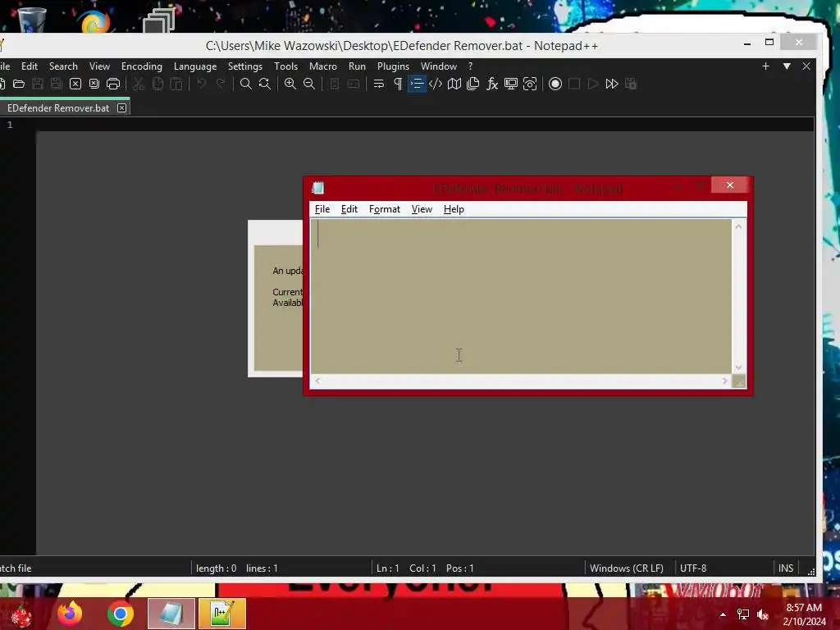
Task: Click the Save Recorded Macro icon
Action: point(631,84)
